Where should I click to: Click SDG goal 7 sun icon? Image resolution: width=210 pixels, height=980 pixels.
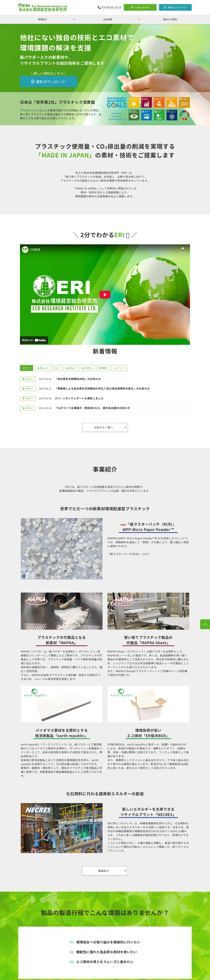(134, 102)
